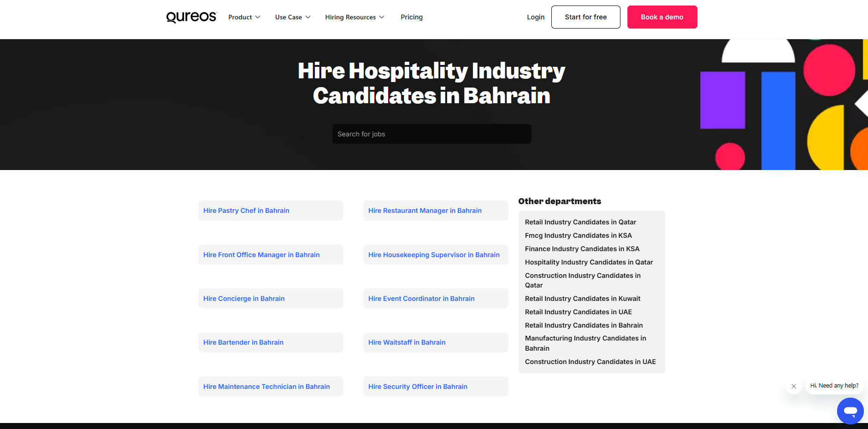Screen dimensions: 868x429
Task: Select Construction Industry Candidates in Qatar
Action: (x=583, y=280)
